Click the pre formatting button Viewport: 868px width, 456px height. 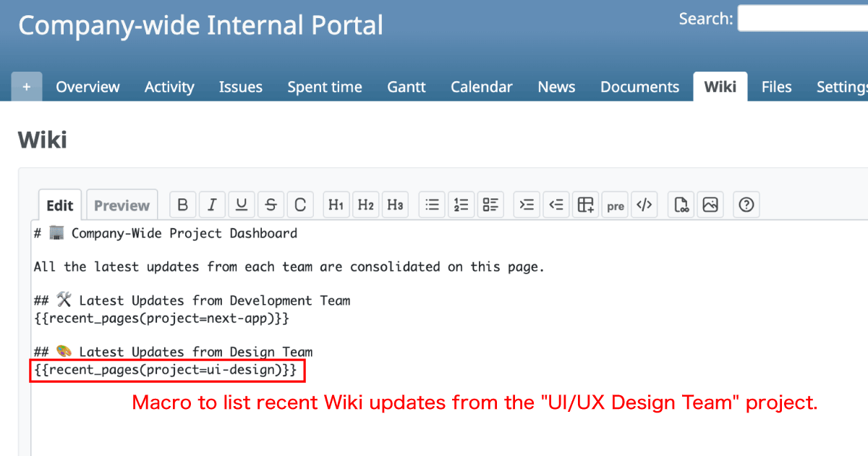pos(614,204)
